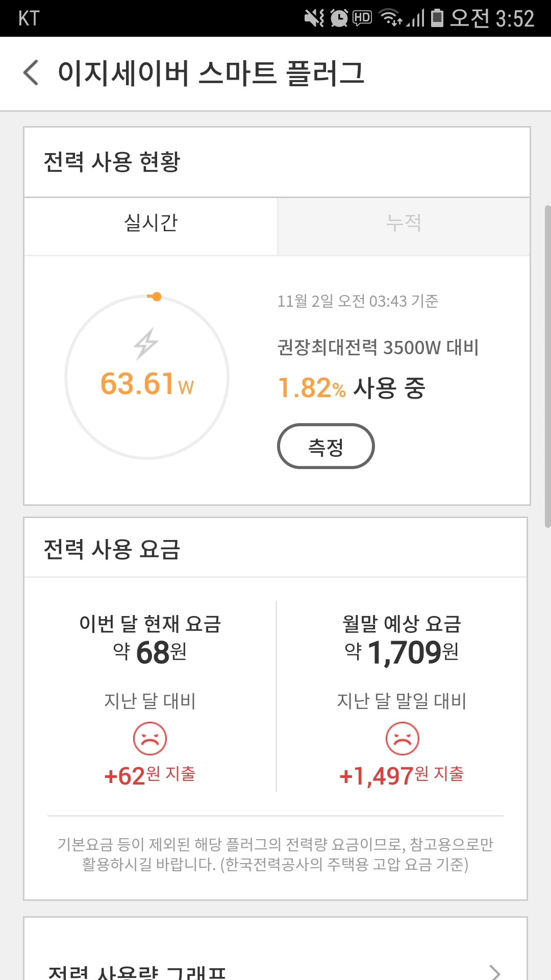
Task: Tap the back arrow in the header
Action: click(32, 72)
